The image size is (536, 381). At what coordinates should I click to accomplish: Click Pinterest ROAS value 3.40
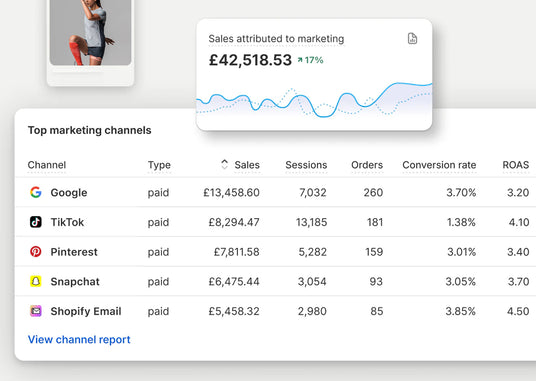click(x=518, y=252)
